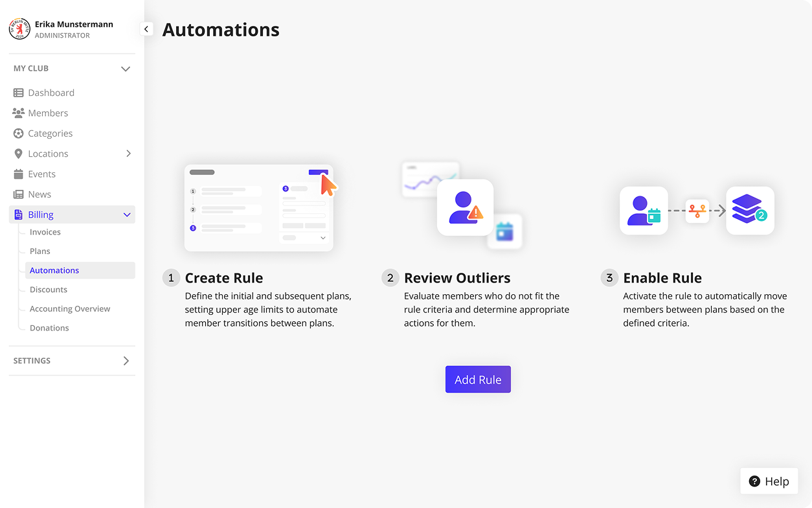Click the club logo avatar
The width and height of the screenshot is (812, 508).
click(x=19, y=29)
